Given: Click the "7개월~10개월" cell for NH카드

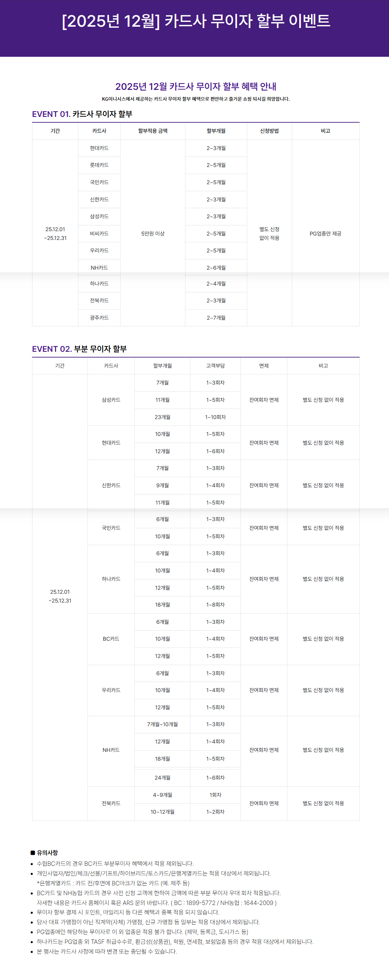Looking at the screenshot, I should (x=162, y=724).
